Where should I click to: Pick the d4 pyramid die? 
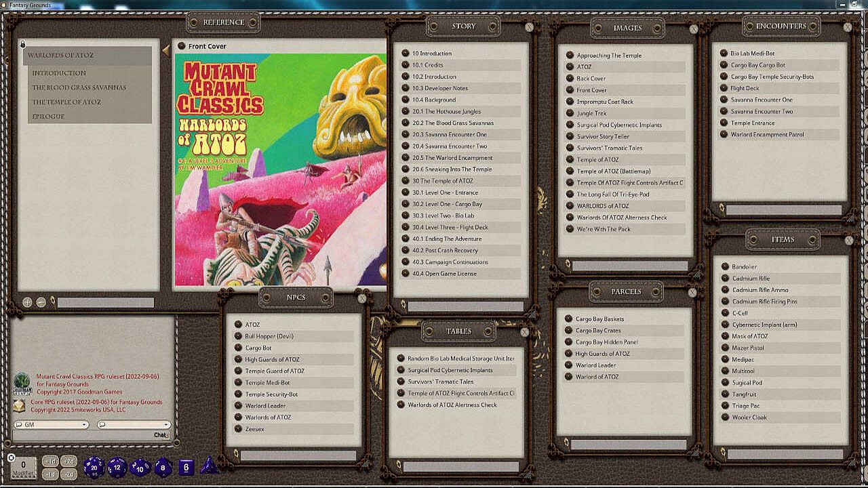point(210,466)
